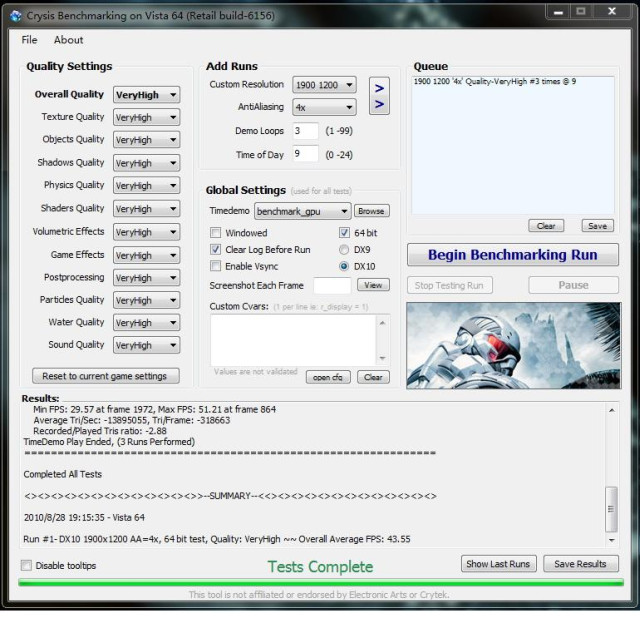Click Begin Benchmarking Run

click(x=513, y=255)
